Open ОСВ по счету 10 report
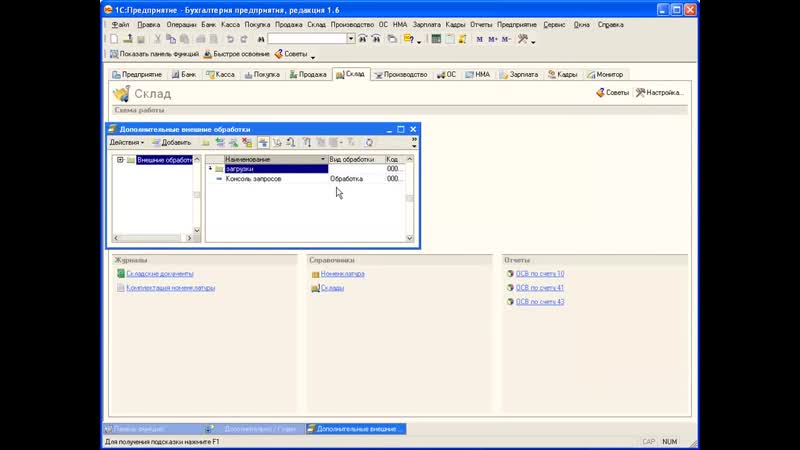 pyautogui.click(x=540, y=274)
